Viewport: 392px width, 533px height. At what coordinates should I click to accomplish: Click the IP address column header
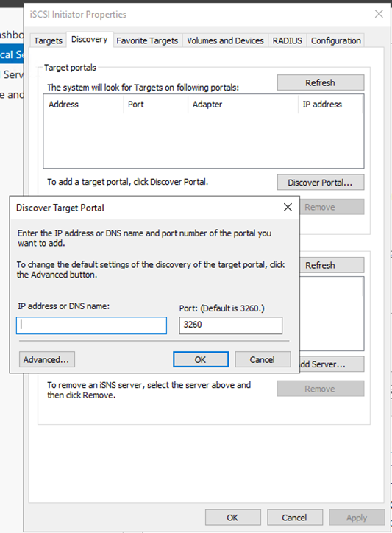[330, 105]
